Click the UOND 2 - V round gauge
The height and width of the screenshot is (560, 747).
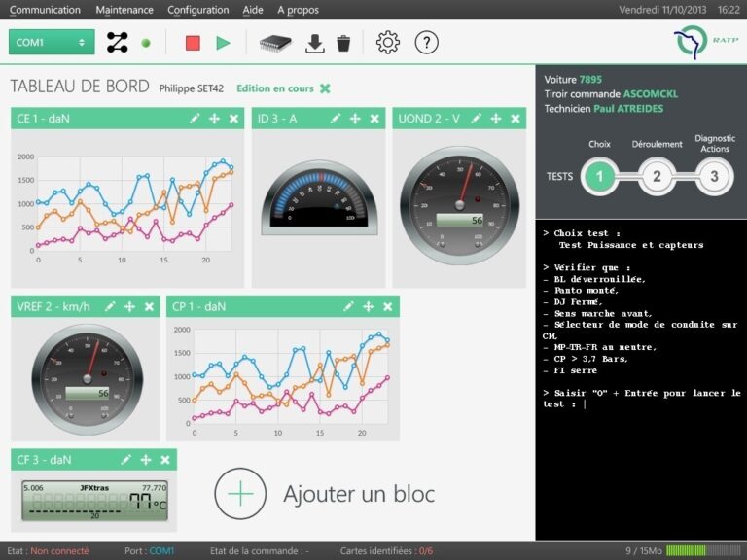460,206
